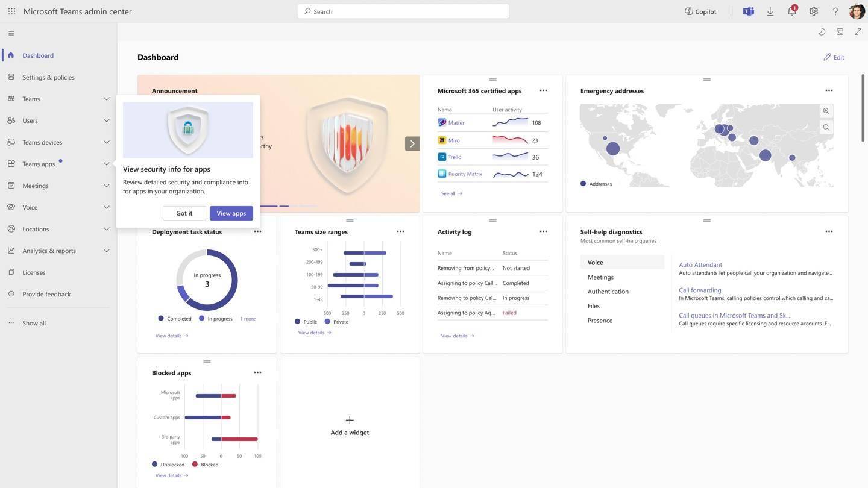Expand the Teams sidebar chevron

pyautogui.click(x=106, y=99)
